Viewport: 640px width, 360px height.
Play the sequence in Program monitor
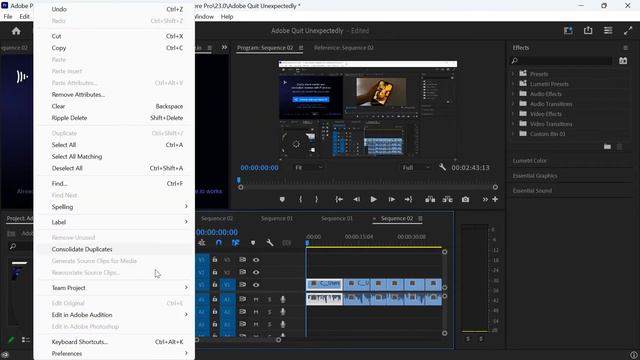click(373, 200)
